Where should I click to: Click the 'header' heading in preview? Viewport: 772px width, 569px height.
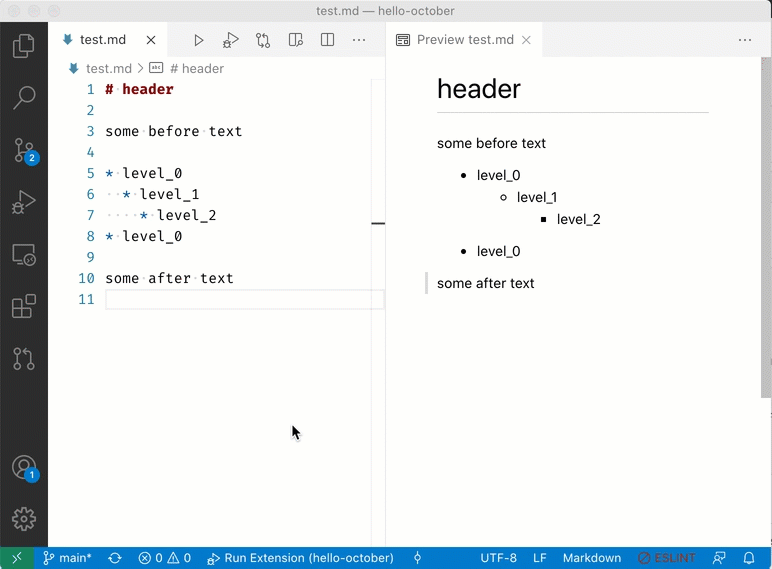pyautogui.click(x=479, y=89)
